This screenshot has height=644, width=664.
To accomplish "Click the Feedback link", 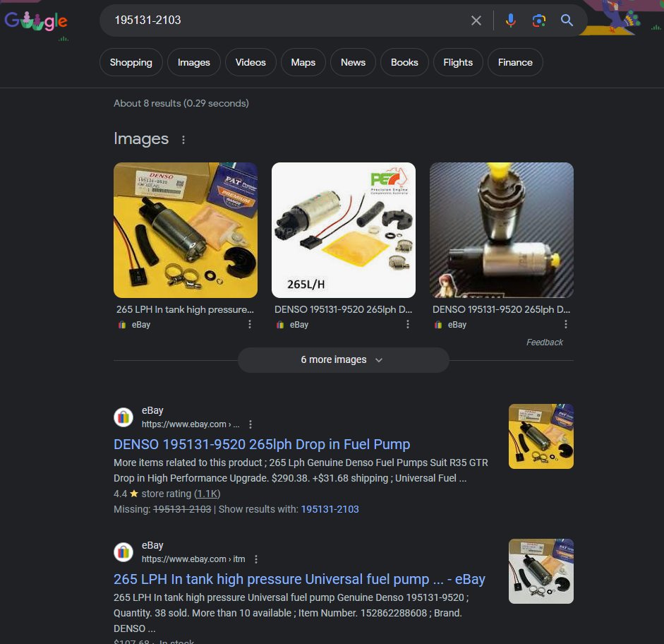I will pos(545,342).
